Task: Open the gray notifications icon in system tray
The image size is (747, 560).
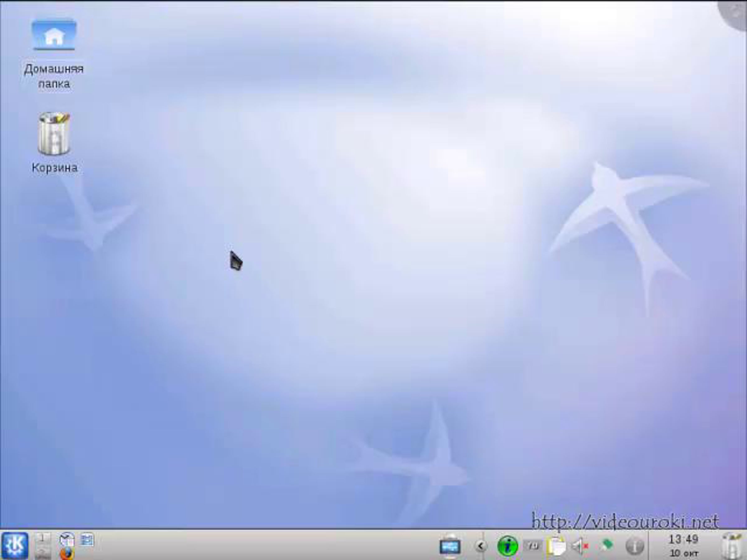Action: point(634,547)
